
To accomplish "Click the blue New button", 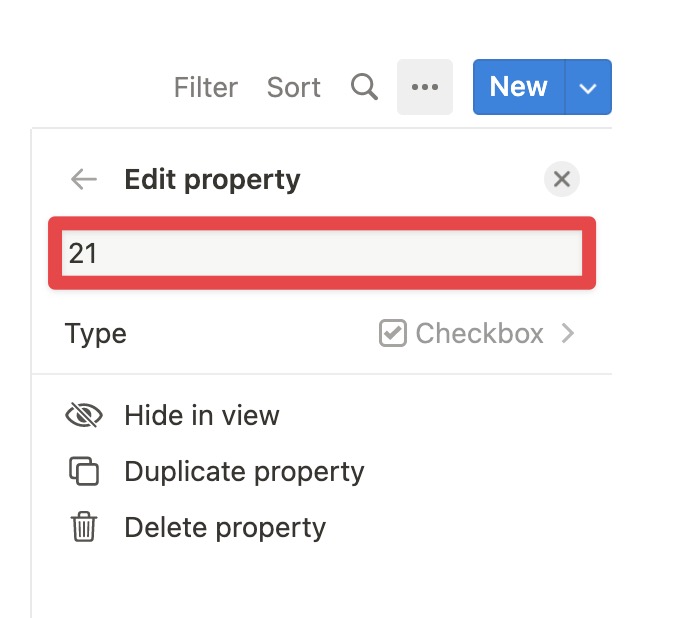I will (519, 87).
